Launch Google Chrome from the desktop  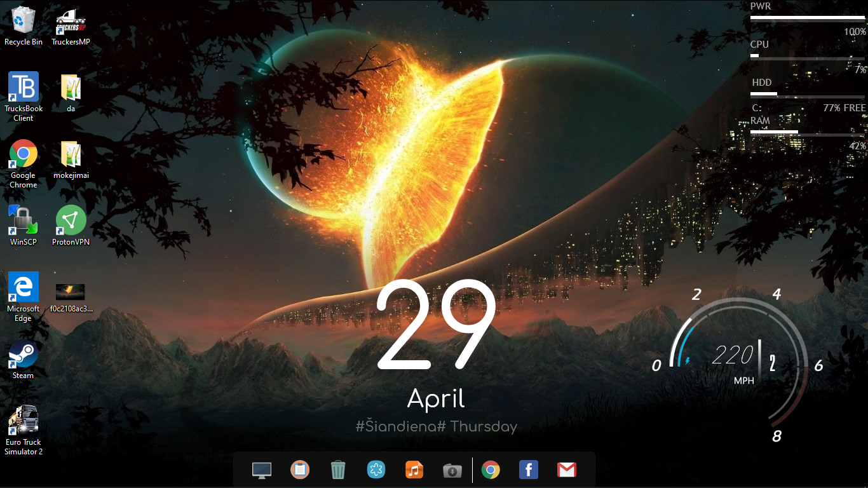click(24, 163)
